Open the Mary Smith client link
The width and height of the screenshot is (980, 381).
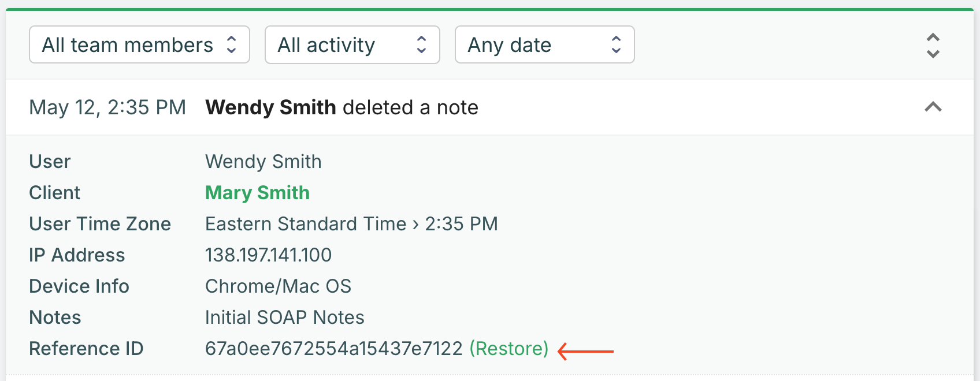257,193
